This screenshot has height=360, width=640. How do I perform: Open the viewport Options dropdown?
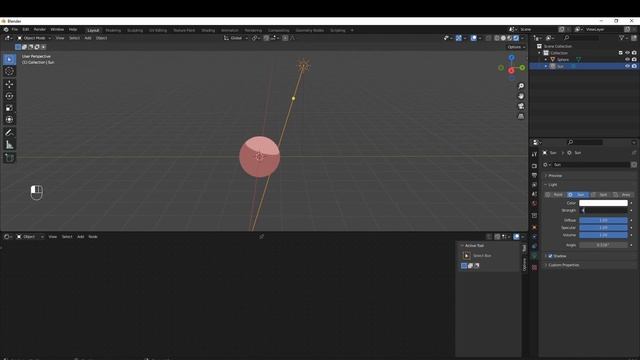516,47
